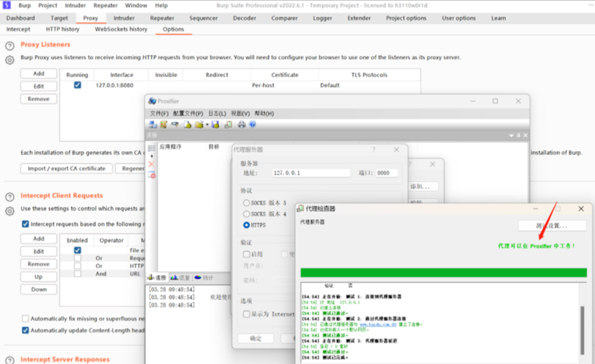Open 配置文件(P) menu in Proxifier
595x364 pixels.
point(188,113)
